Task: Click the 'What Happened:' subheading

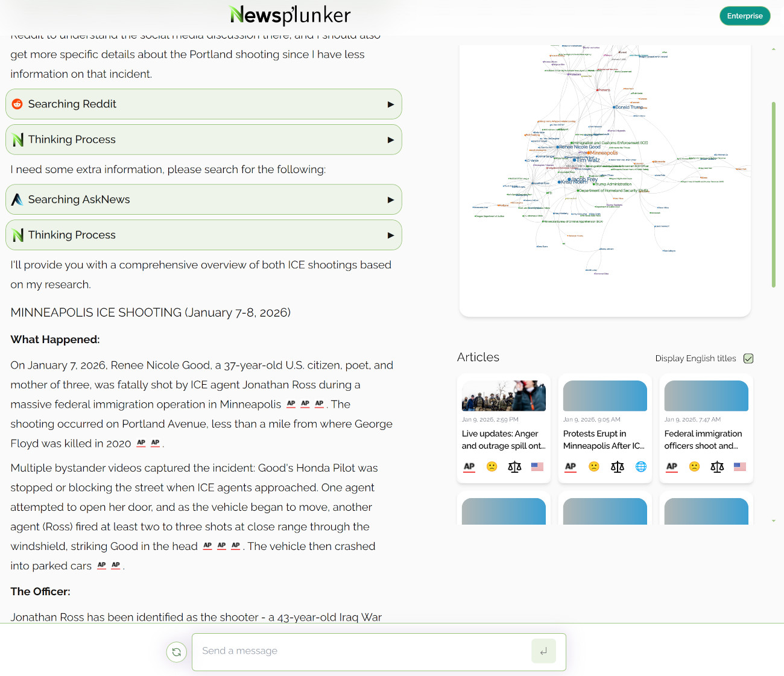Action: coord(55,340)
